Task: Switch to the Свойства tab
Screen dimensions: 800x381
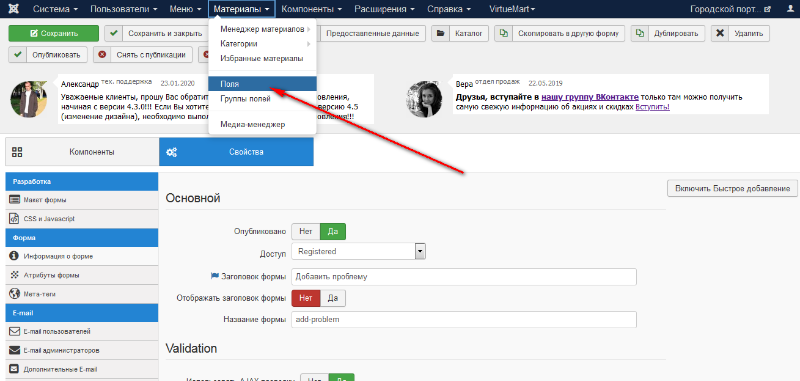Action: (236, 152)
